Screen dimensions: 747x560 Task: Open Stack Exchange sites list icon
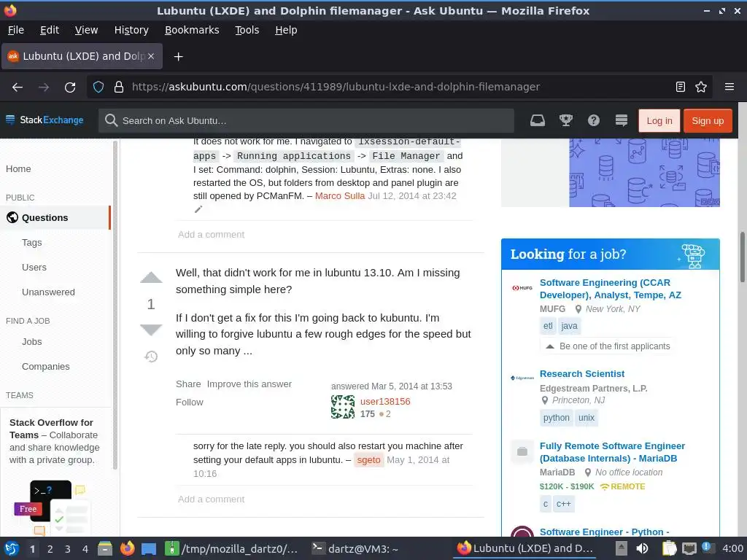pyautogui.click(x=622, y=120)
